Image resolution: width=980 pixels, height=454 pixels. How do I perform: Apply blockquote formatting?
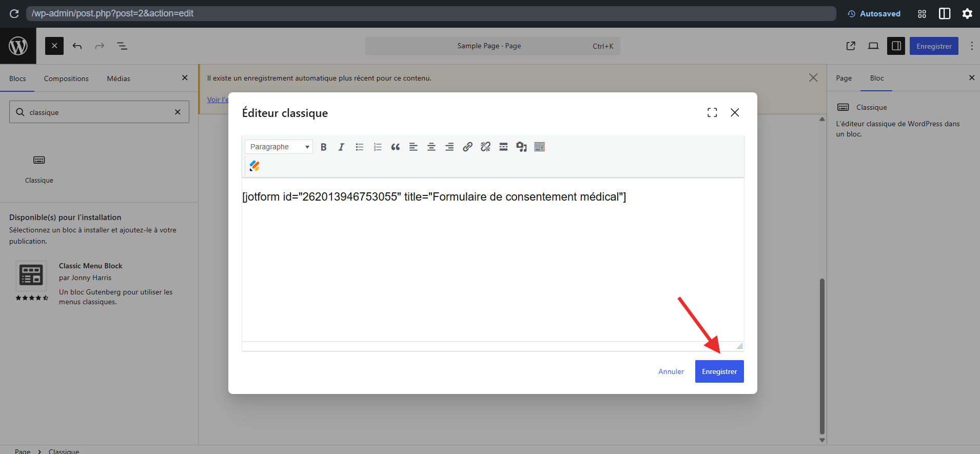(x=395, y=147)
